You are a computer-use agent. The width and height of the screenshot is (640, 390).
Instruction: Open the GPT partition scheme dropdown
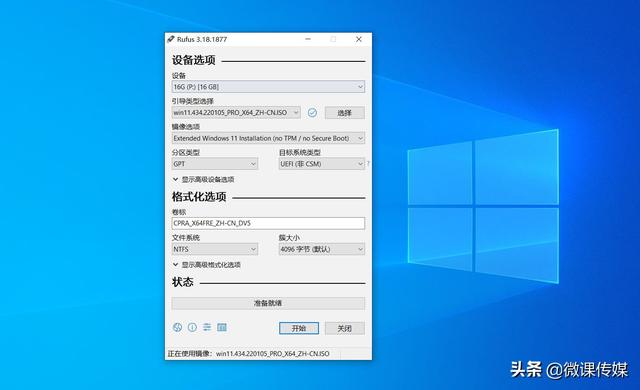click(215, 164)
